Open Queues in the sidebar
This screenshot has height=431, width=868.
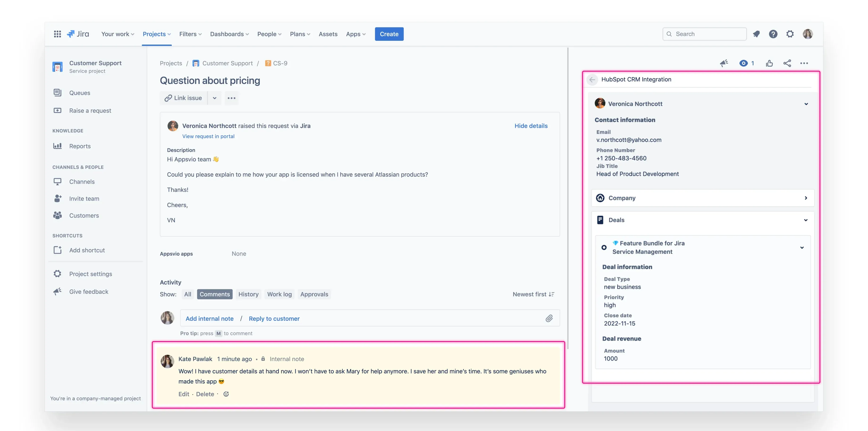[x=79, y=93]
